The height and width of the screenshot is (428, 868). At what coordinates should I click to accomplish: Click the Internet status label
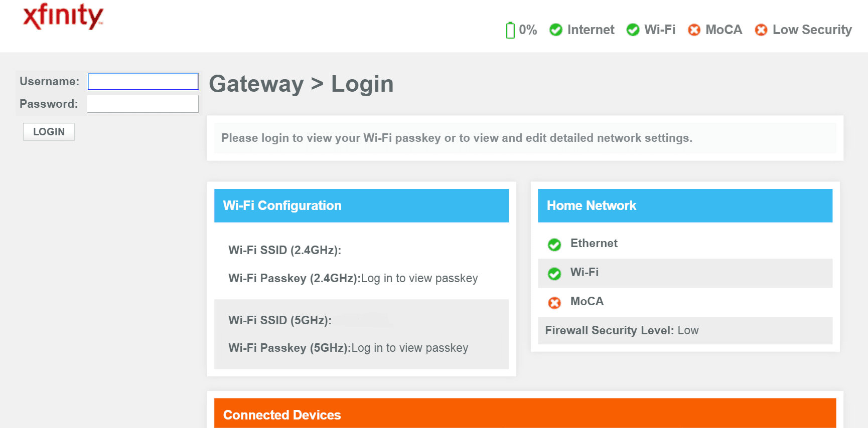pyautogui.click(x=591, y=30)
